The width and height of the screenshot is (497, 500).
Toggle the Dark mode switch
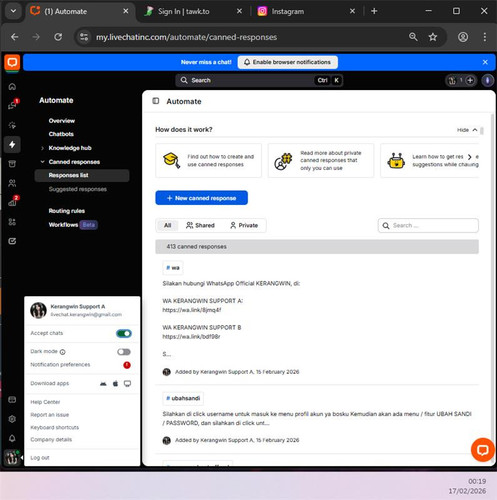124,352
